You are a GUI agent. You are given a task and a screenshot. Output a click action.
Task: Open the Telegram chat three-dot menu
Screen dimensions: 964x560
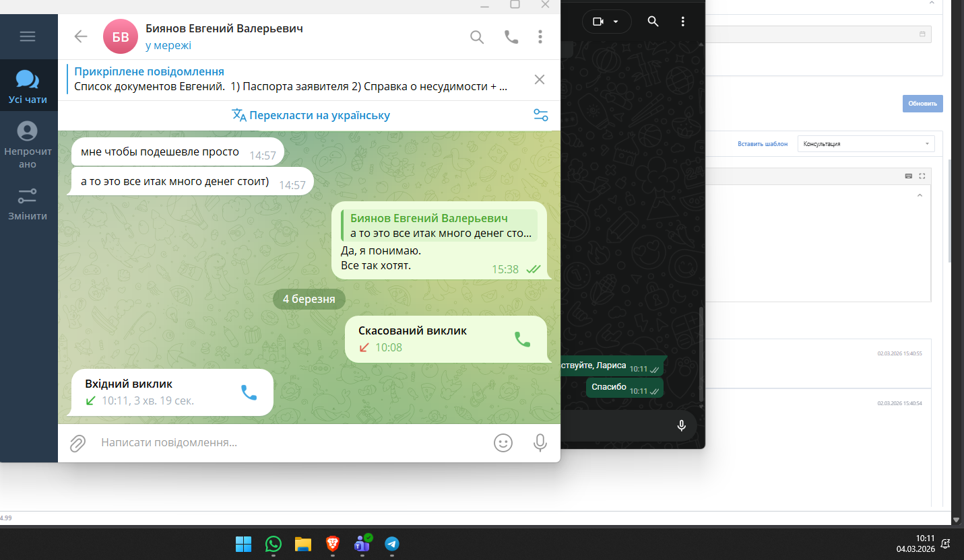coord(540,37)
